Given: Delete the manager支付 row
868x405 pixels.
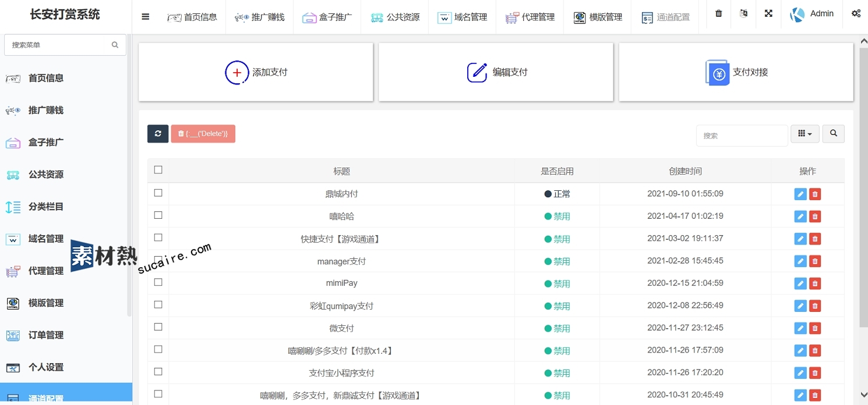Looking at the screenshot, I should point(815,261).
